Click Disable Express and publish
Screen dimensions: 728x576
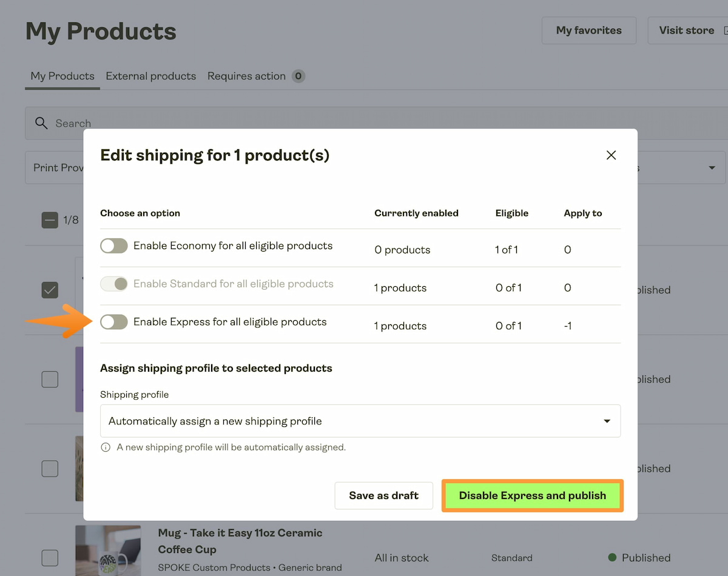coord(532,495)
